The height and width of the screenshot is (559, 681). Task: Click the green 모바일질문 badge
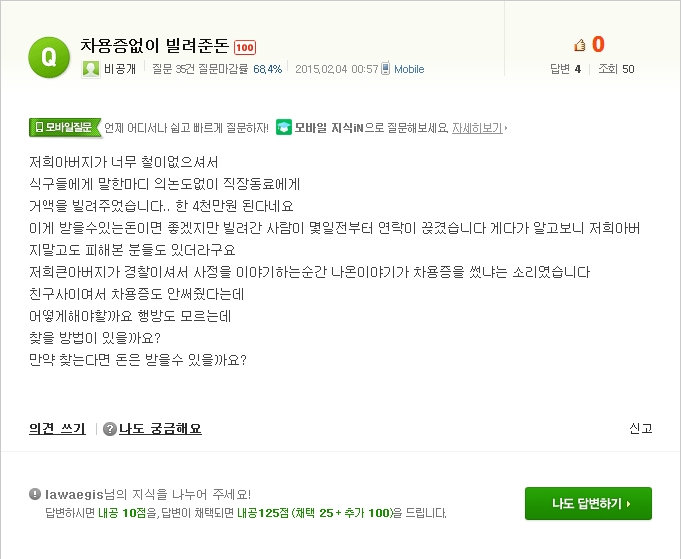tap(65, 127)
